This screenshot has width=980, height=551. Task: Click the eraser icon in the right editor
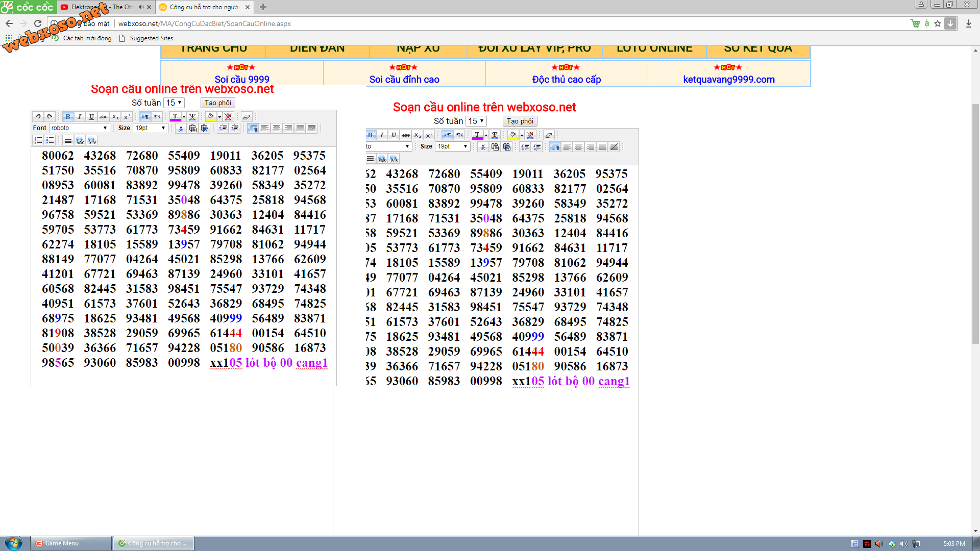pyautogui.click(x=549, y=135)
